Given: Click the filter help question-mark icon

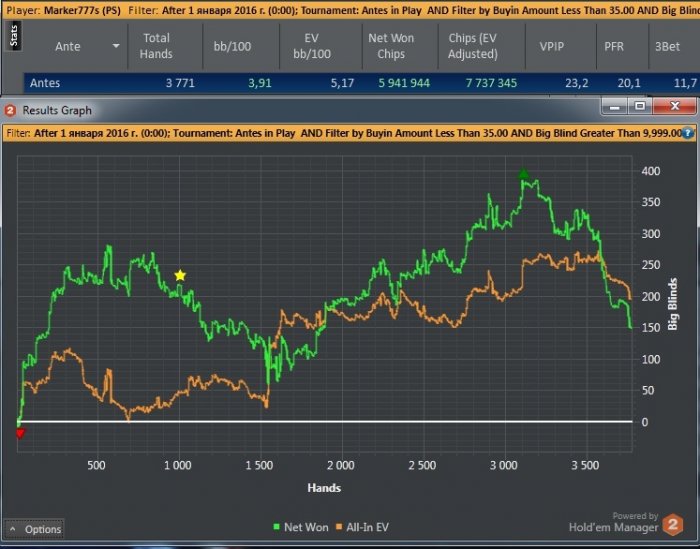Looking at the screenshot, I should coord(688,133).
